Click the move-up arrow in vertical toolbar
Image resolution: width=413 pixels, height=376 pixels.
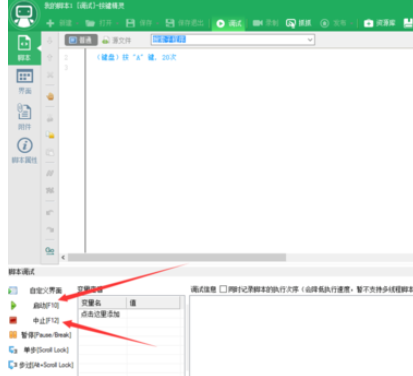tap(50, 58)
